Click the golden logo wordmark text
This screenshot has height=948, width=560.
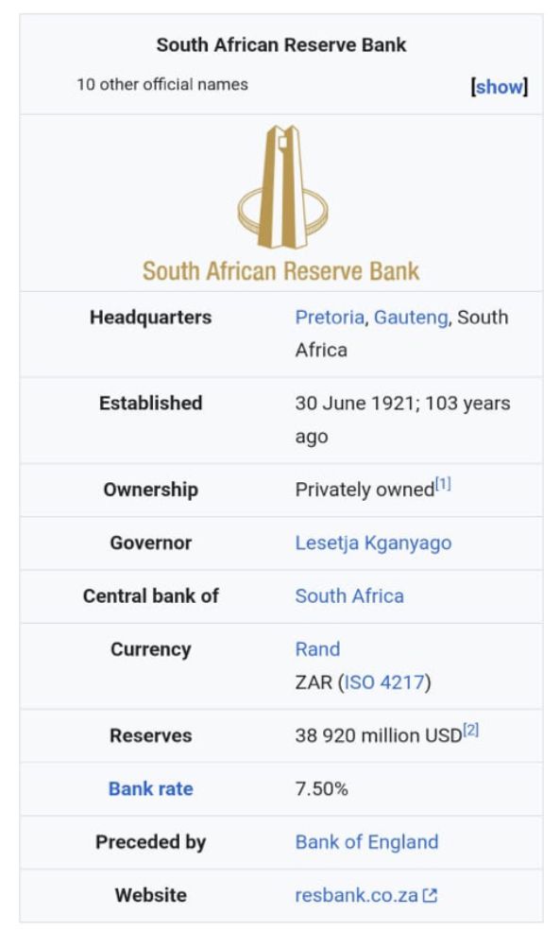click(x=280, y=271)
